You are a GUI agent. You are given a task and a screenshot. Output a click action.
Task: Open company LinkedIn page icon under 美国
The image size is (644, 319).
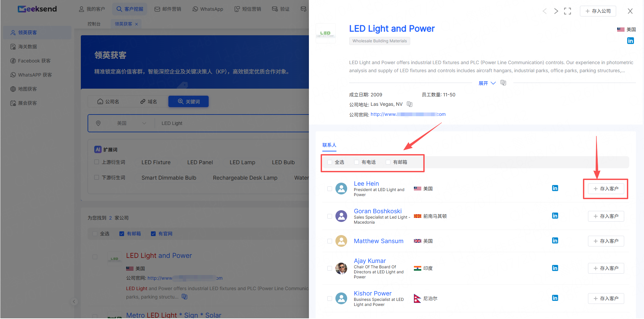tap(630, 41)
